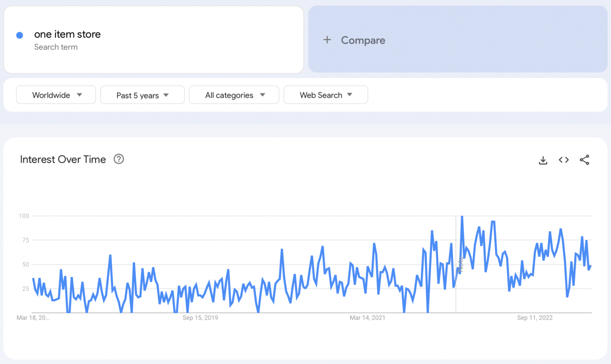Click the Sep 15, 2019 date label
The width and height of the screenshot is (611, 364).
tap(201, 317)
